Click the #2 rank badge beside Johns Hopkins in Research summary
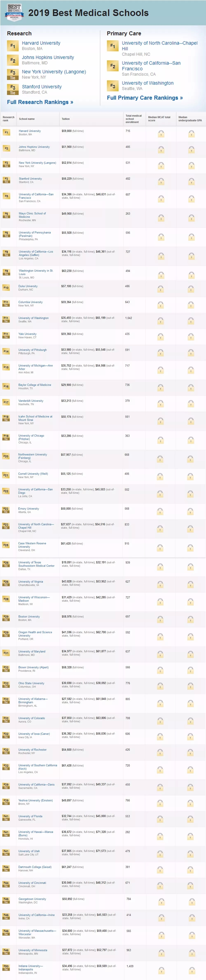 (13, 60)
